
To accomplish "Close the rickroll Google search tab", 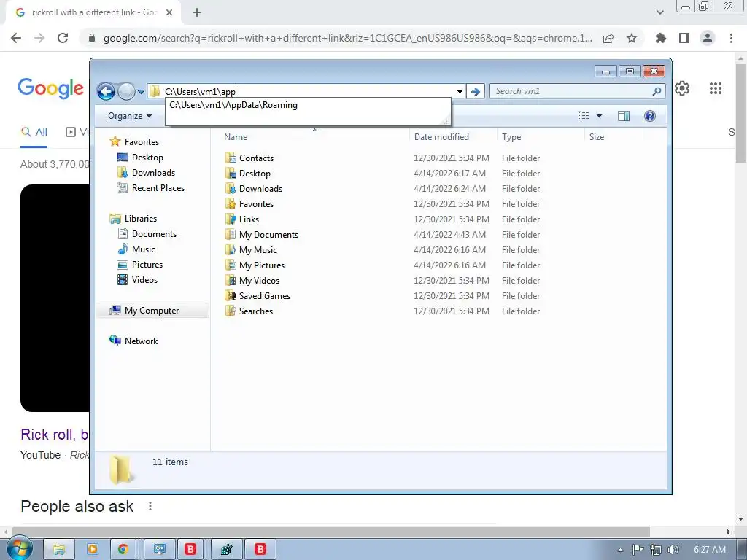I will 169,12.
